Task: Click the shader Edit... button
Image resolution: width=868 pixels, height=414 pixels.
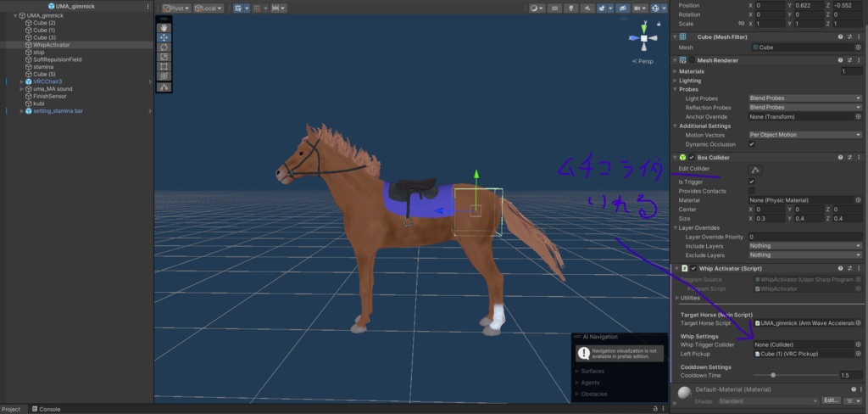Action: pyautogui.click(x=831, y=400)
